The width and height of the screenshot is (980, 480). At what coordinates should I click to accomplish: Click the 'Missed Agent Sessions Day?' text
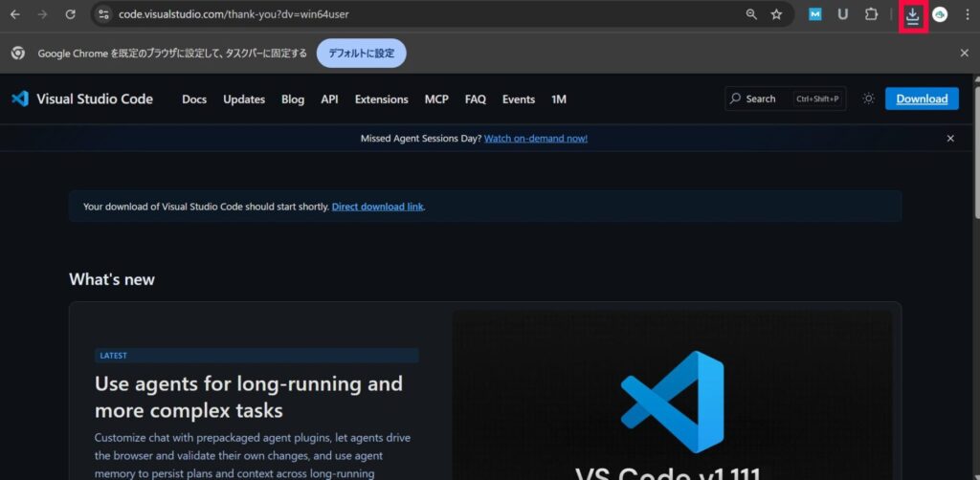[x=421, y=139]
